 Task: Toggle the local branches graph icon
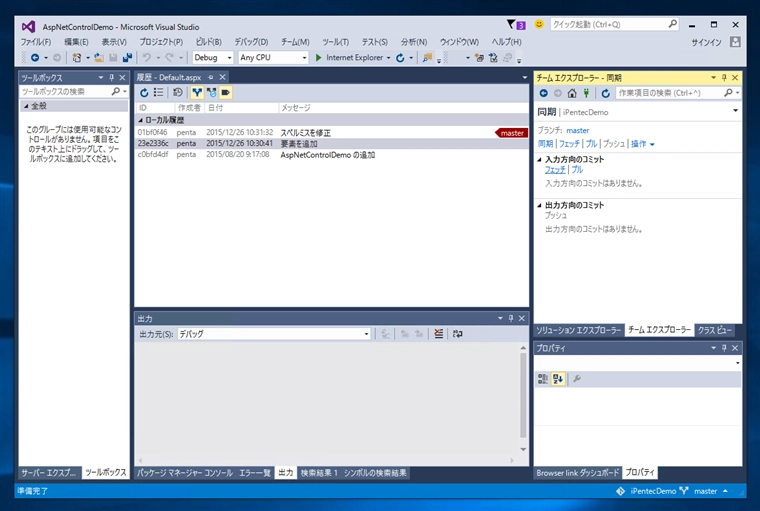click(197, 92)
